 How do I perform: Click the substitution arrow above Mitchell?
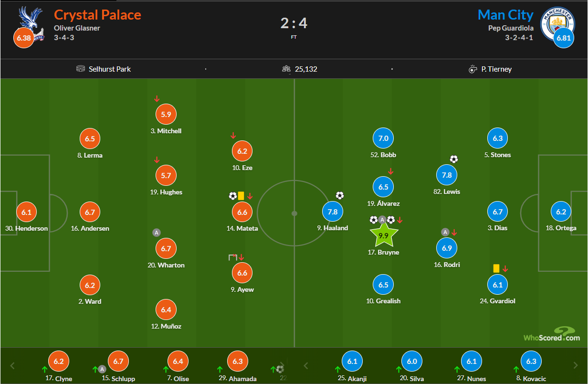click(157, 99)
